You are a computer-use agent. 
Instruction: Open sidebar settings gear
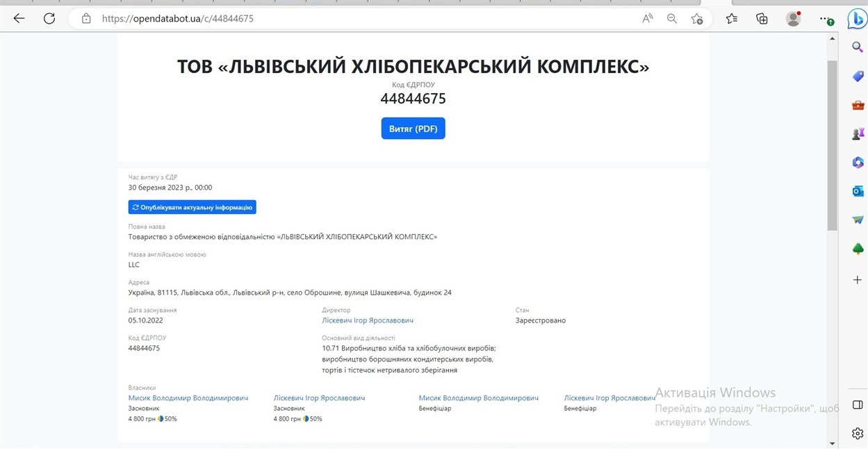[858, 434]
